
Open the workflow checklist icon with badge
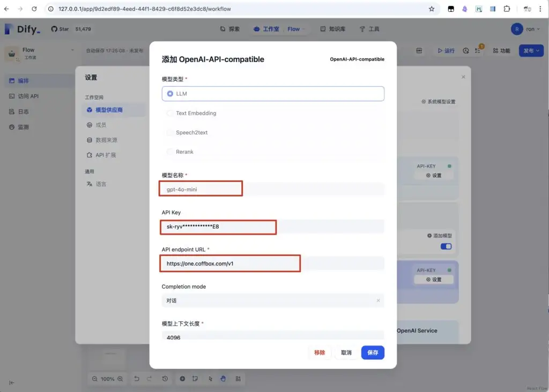coord(478,51)
